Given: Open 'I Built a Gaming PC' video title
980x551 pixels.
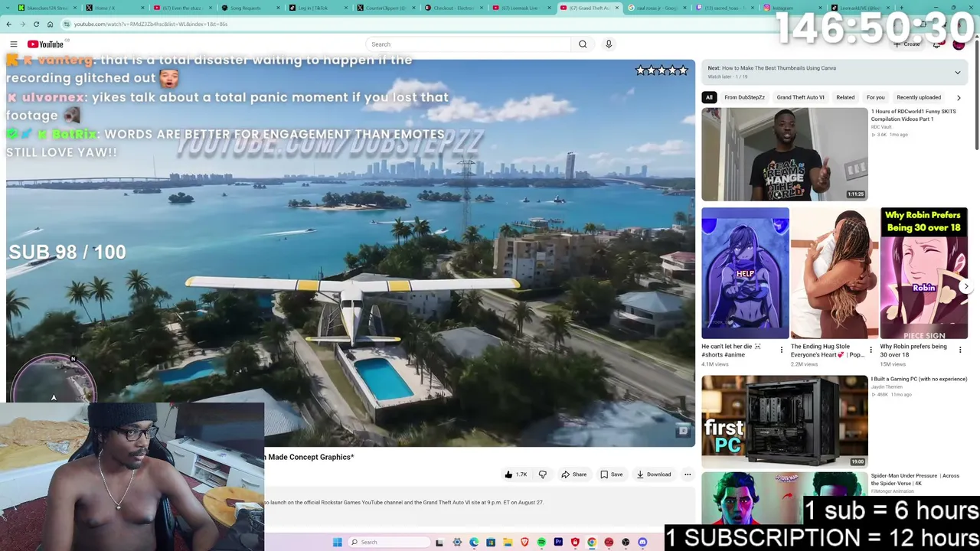Looking at the screenshot, I should (x=919, y=379).
